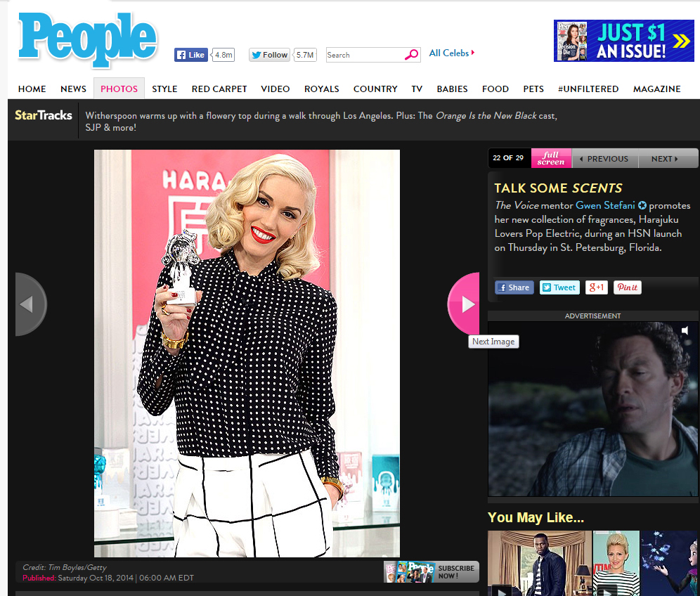
Task: Click the You May Like... heading
Action: point(536,517)
